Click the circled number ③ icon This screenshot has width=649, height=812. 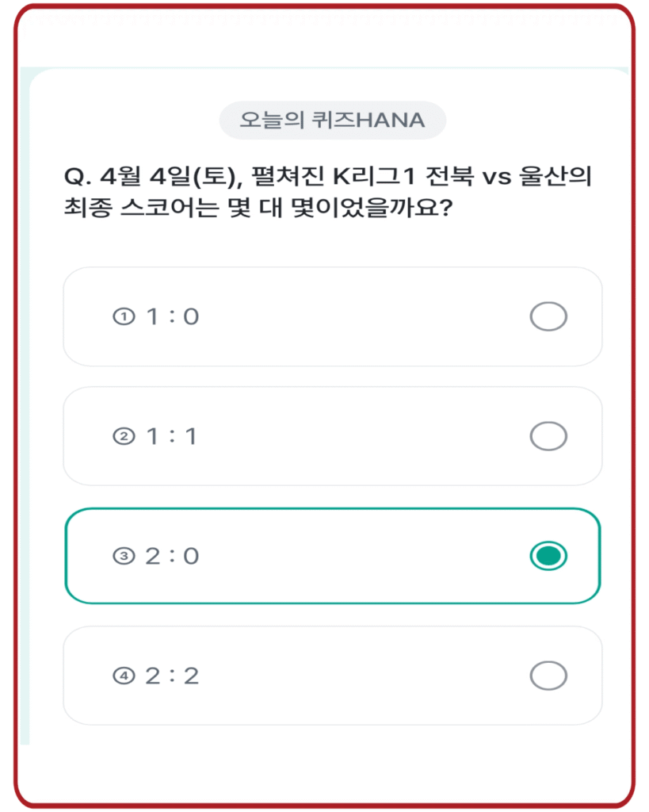(123, 557)
